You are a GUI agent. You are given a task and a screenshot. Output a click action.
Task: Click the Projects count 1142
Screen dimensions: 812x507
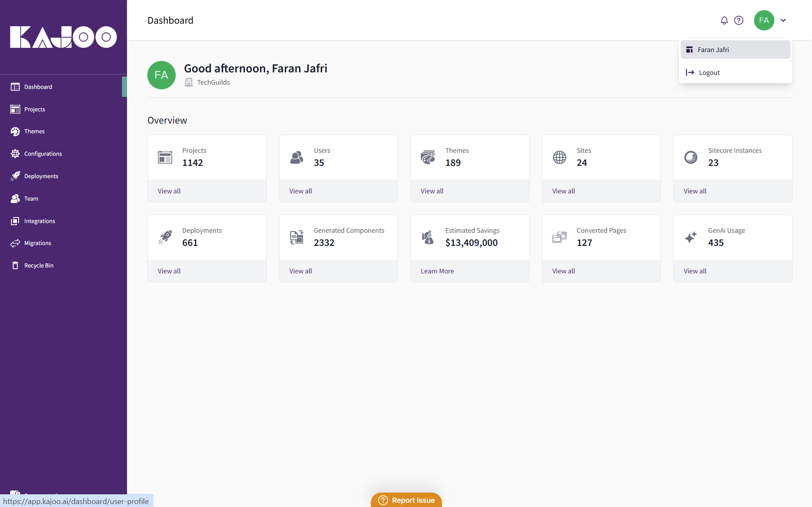(193, 163)
